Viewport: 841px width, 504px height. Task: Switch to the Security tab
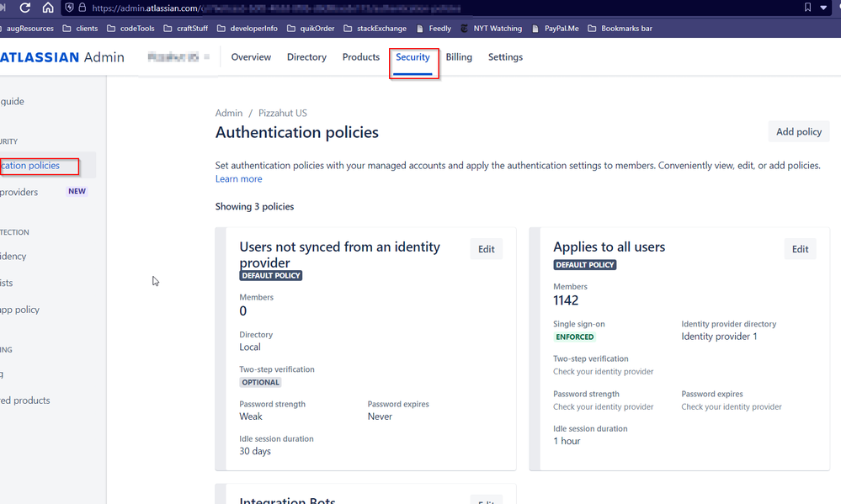click(413, 57)
